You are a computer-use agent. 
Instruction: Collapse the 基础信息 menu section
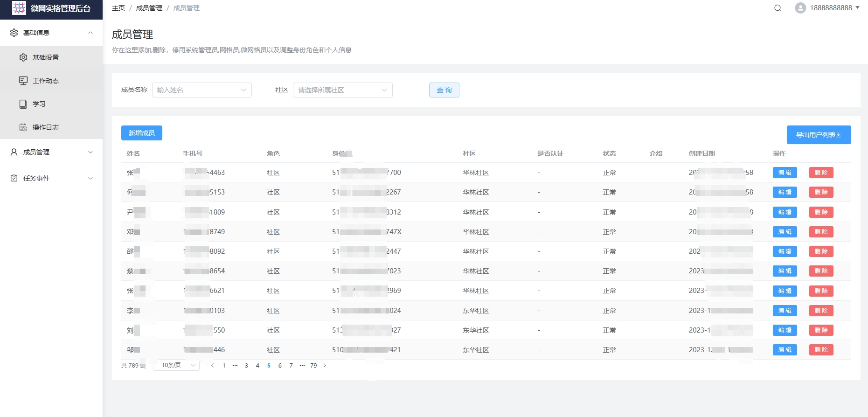pyautogui.click(x=90, y=33)
